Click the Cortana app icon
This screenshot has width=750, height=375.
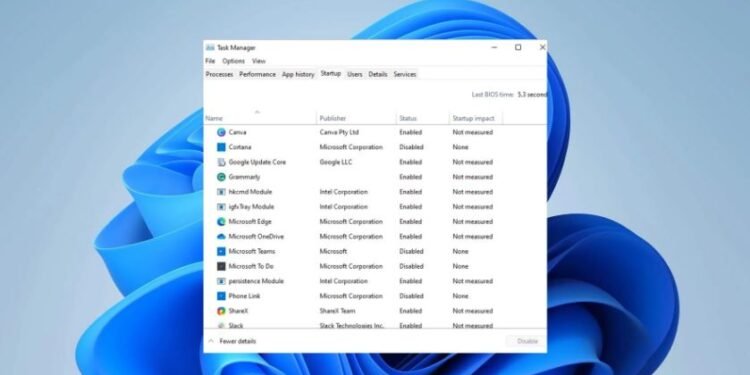(x=221, y=147)
